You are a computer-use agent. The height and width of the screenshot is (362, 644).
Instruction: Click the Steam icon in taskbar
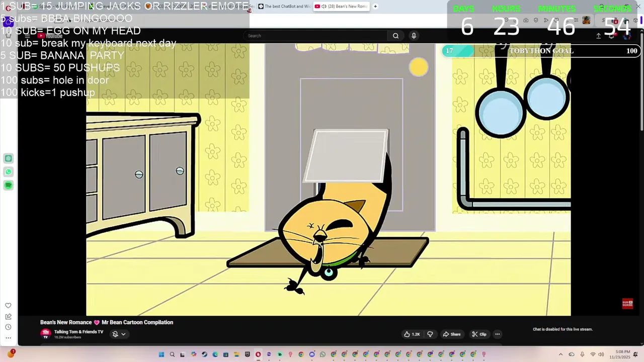204,354
